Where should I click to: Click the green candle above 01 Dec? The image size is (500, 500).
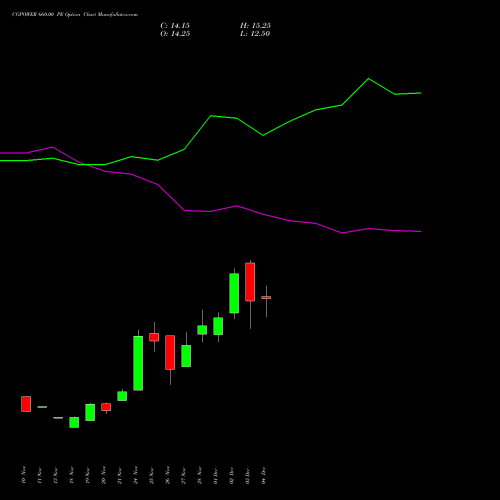218,326
